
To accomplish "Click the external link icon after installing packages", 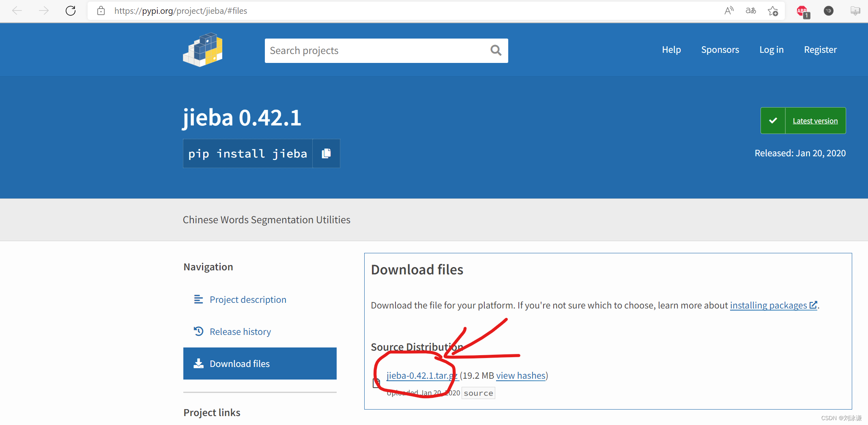I will pyautogui.click(x=813, y=305).
